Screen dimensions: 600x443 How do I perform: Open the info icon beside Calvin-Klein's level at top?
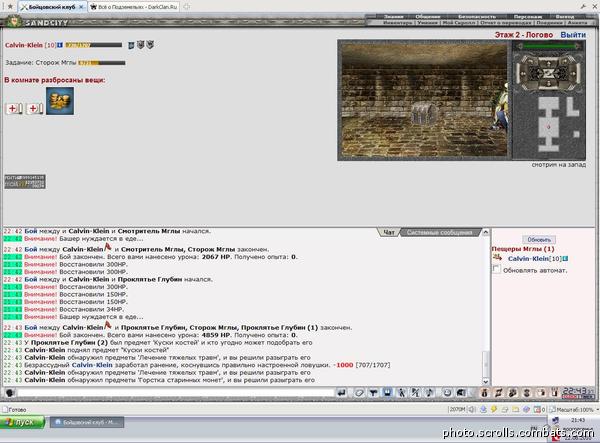[60, 45]
